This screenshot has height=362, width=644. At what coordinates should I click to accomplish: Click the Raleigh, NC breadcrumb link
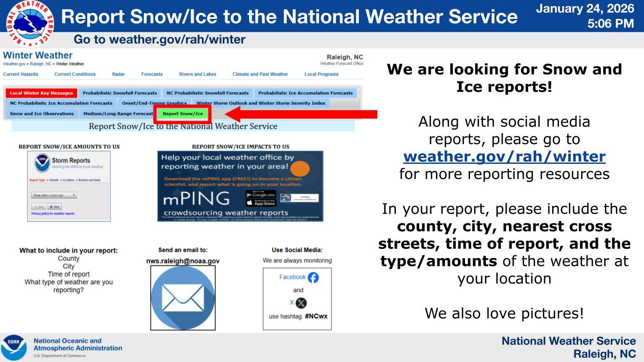pyautogui.click(x=41, y=64)
